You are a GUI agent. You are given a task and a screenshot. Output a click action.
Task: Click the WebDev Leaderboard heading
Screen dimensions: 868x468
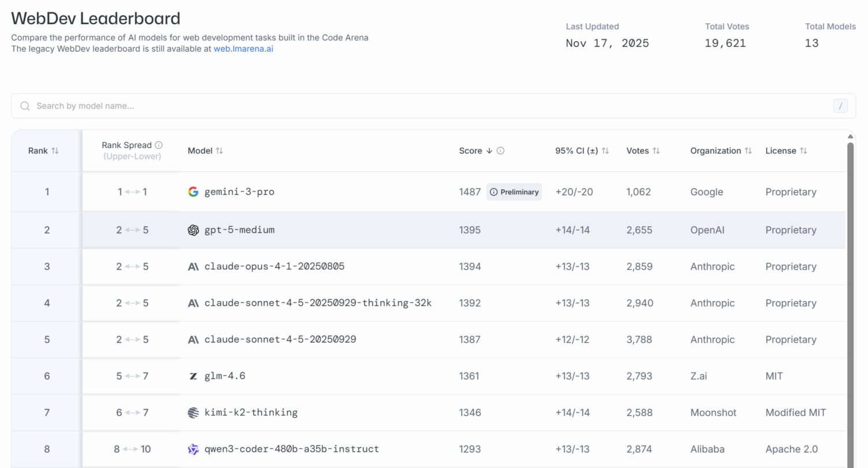[96, 19]
